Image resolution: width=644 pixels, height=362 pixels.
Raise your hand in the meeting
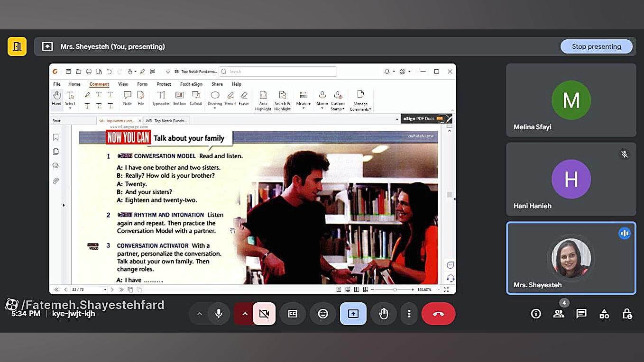(x=384, y=314)
